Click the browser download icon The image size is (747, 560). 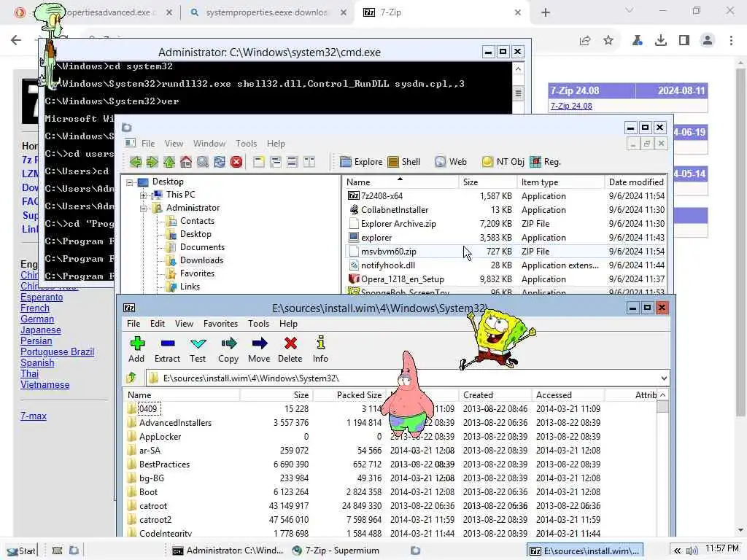point(660,41)
